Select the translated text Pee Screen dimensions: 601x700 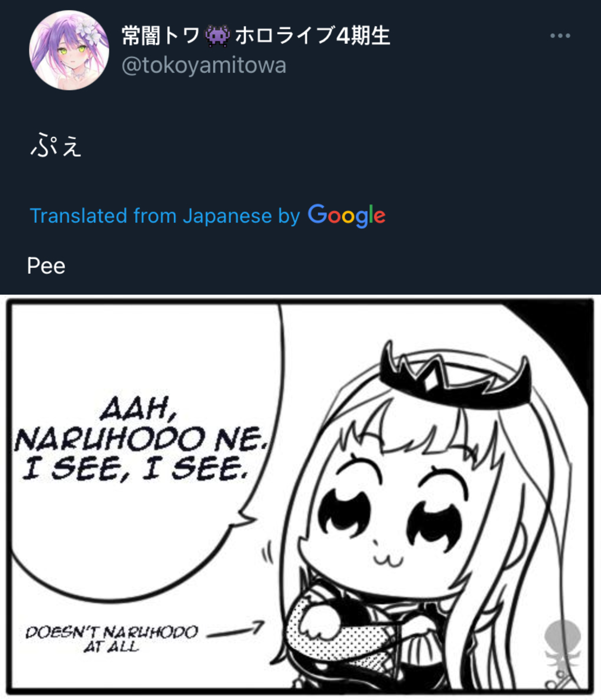point(46,266)
